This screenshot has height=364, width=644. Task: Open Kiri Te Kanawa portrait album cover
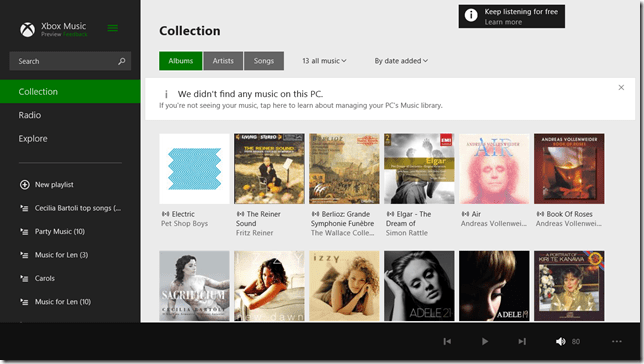click(x=569, y=286)
